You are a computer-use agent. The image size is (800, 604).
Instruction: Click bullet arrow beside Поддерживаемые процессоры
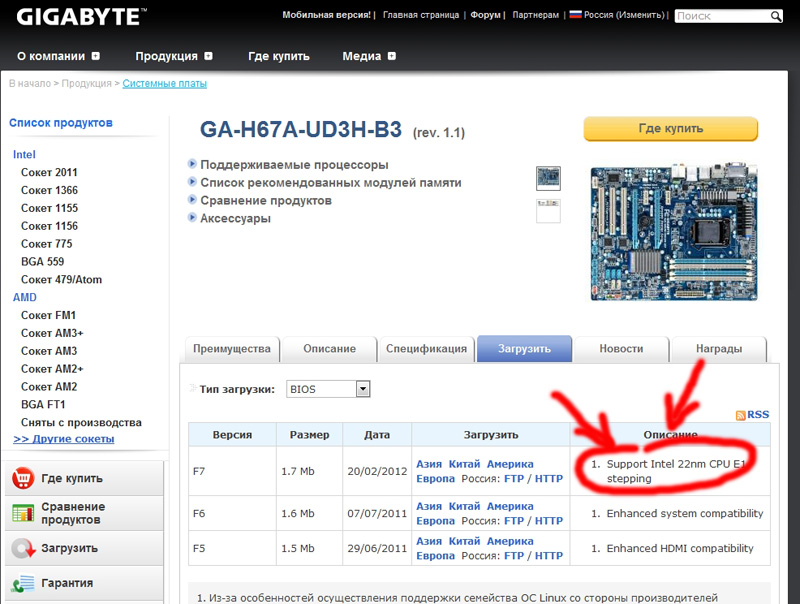click(x=192, y=164)
